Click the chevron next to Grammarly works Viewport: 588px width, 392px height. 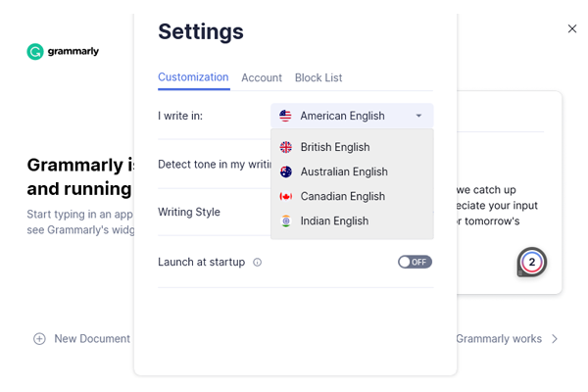pos(555,339)
